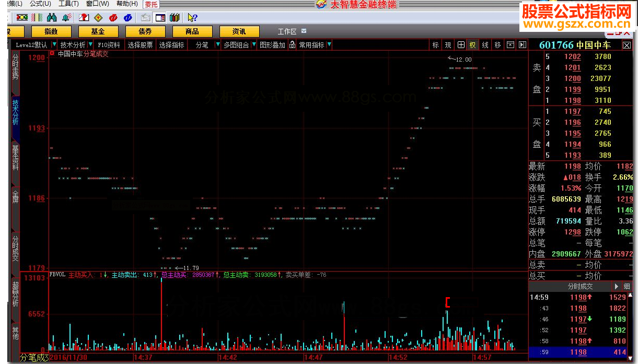The width and height of the screenshot is (638, 364).
Task: Click the 资讯 category button
Action: [x=239, y=31]
